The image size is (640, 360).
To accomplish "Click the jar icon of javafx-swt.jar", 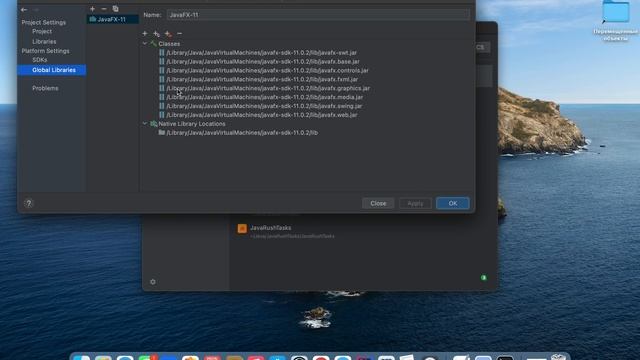I will [162, 53].
